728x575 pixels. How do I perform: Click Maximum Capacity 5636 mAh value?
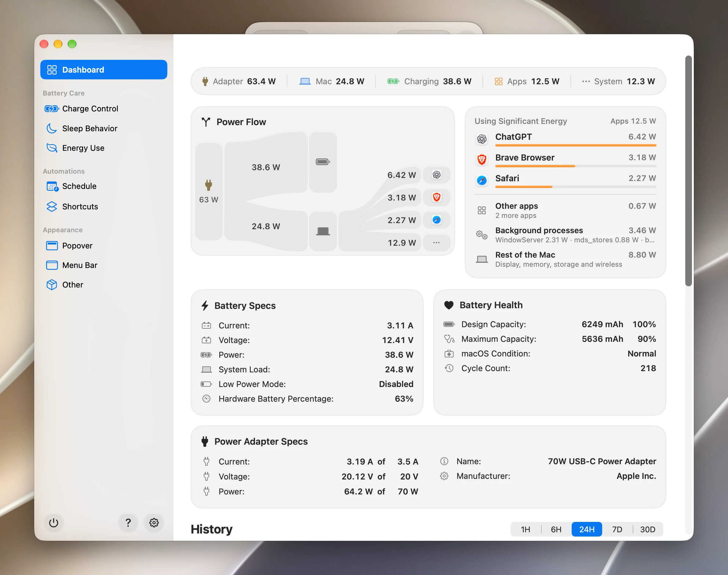tap(602, 339)
